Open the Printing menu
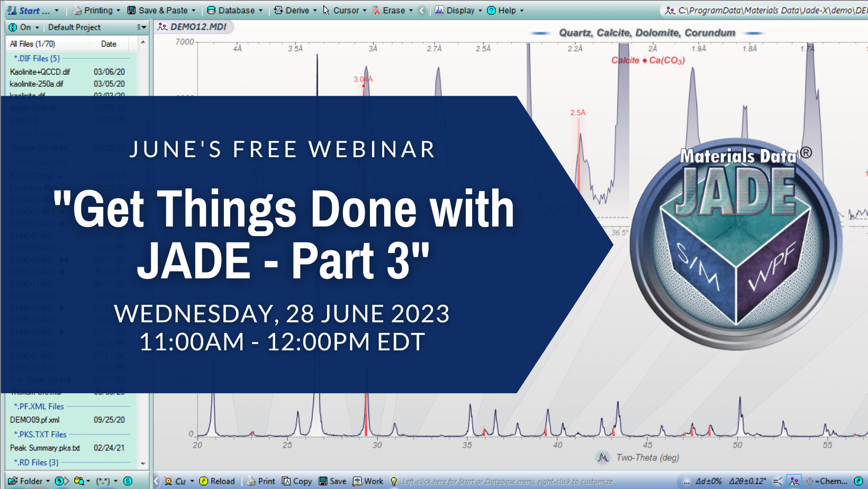The height and width of the screenshot is (489, 868). pos(96,11)
